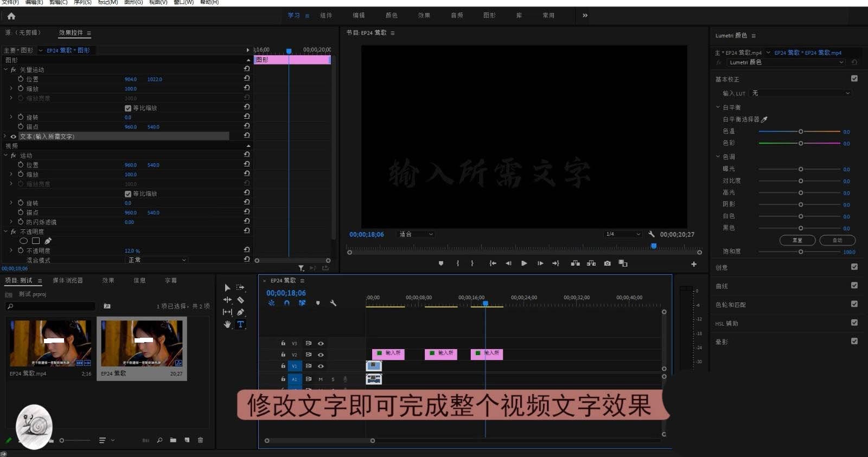This screenshot has height=457, width=868.
Task: Toggle lock on V2 track
Action: (x=283, y=355)
